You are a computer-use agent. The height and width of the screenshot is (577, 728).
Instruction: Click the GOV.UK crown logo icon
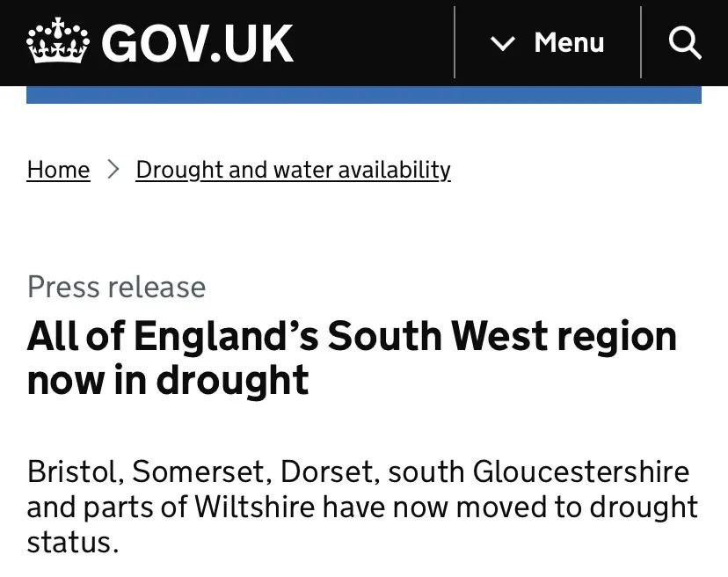(57, 40)
